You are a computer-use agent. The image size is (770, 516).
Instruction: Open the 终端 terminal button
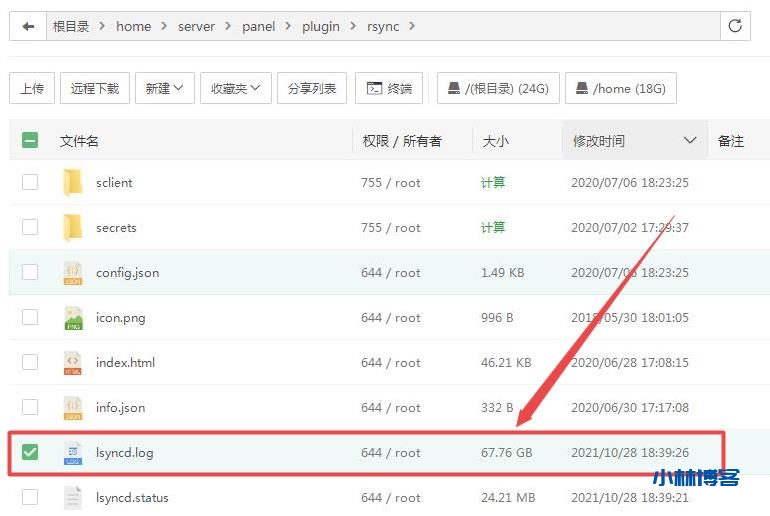(389, 88)
